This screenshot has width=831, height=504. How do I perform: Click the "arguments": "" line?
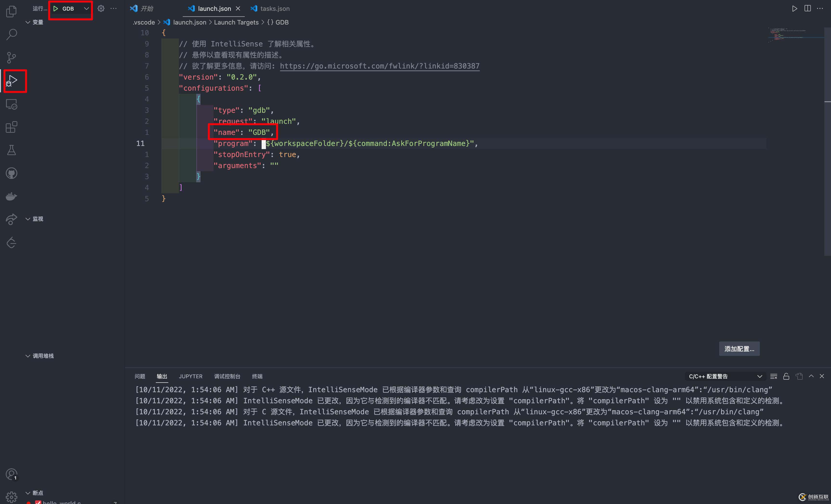pyautogui.click(x=246, y=165)
